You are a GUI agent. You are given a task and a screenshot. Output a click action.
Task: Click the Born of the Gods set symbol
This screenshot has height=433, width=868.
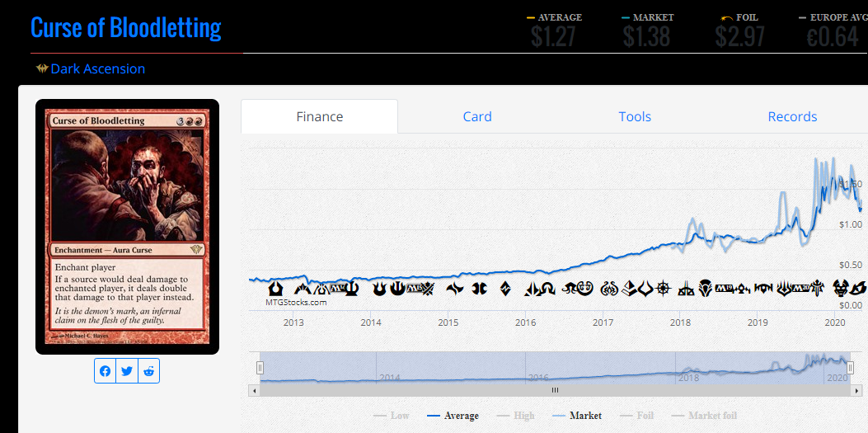pyautogui.click(x=380, y=288)
